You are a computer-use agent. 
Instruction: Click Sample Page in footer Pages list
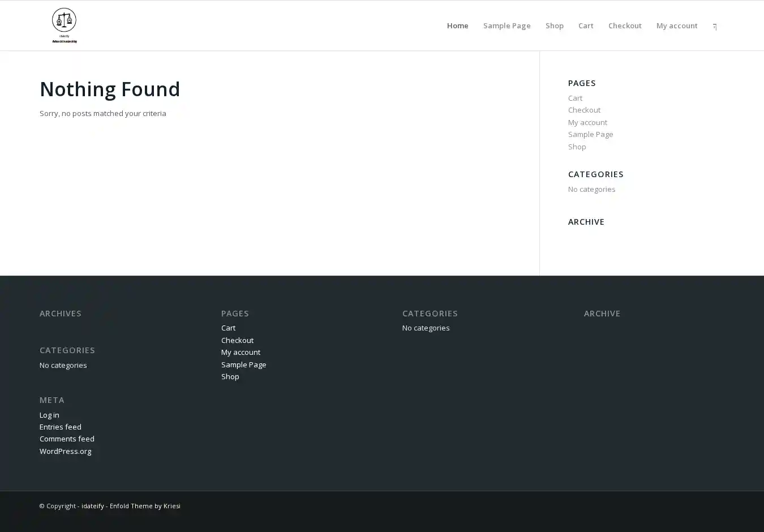click(243, 364)
